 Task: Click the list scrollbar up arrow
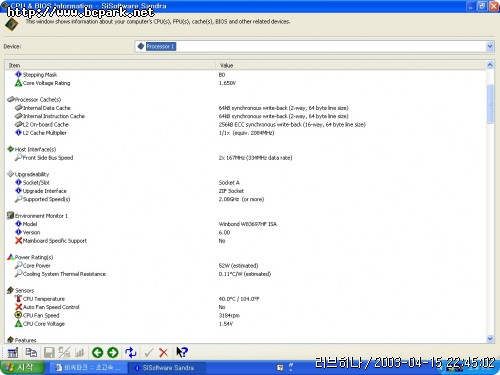(x=490, y=65)
